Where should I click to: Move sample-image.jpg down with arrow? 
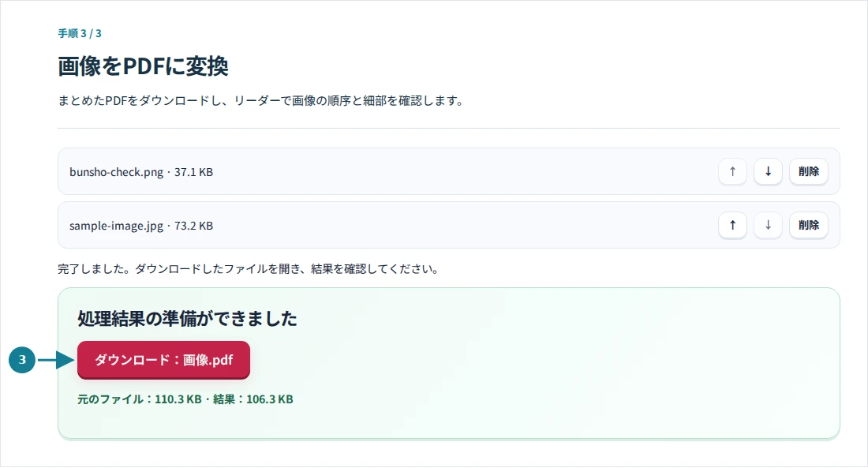[768, 226]
